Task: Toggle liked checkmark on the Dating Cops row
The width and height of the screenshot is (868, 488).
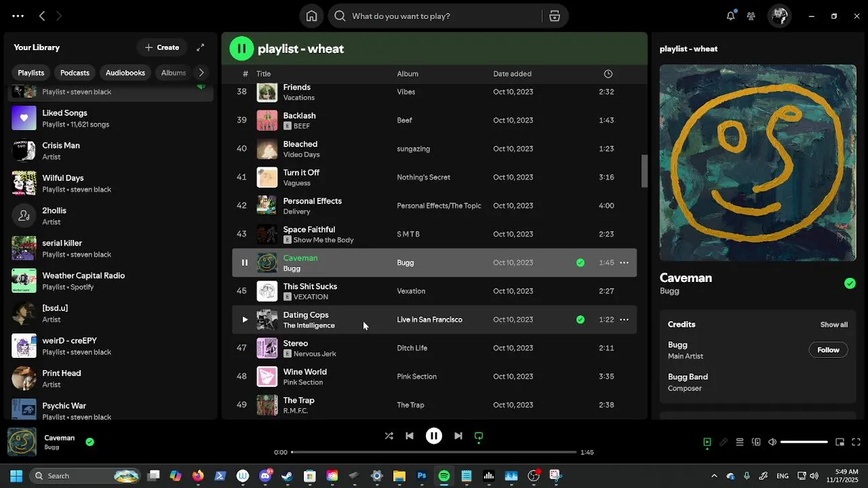Action: pos(580,320)
